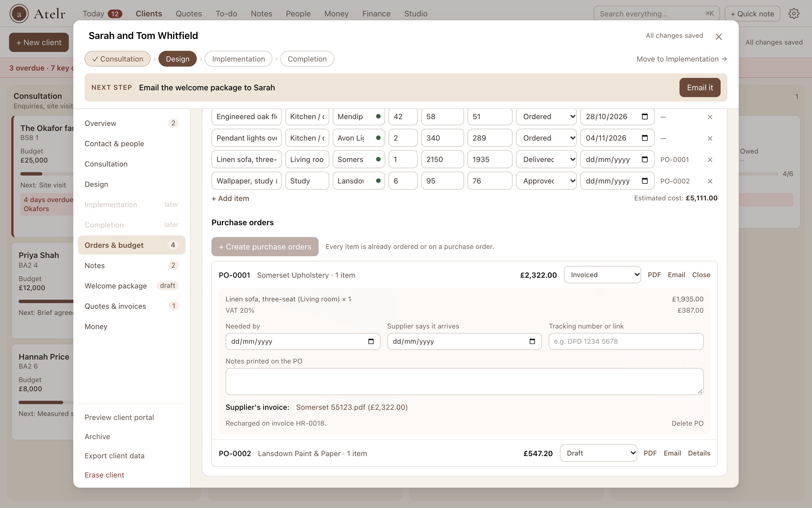Open the settings gear icon
The height and width of the screenshot is (508, 812).
point(794,14)
